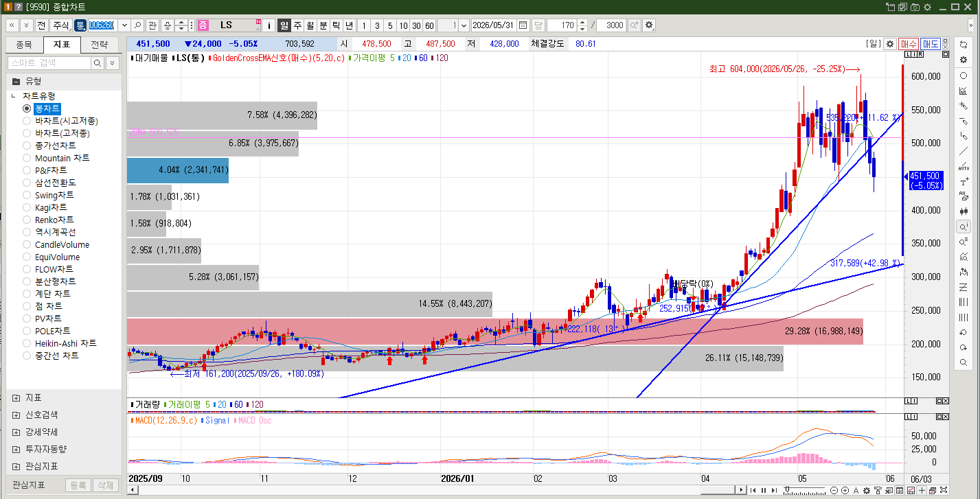Select 삼선전환도 chart type
Viewport: 980px width, 499px height.
[49, 183]
